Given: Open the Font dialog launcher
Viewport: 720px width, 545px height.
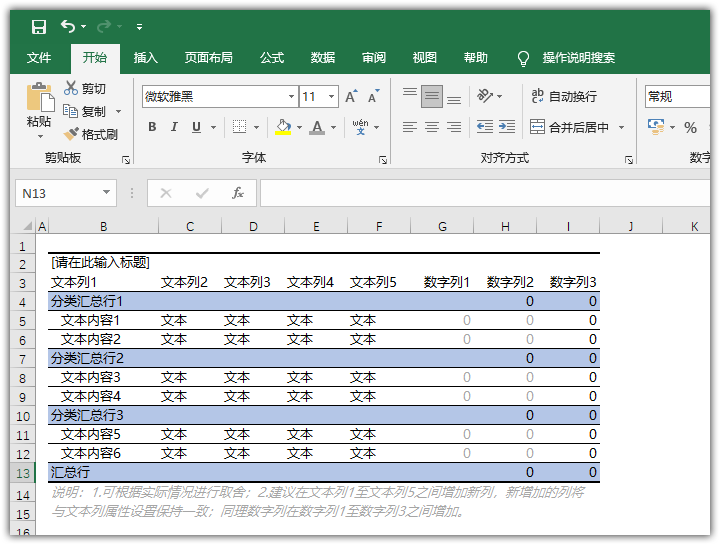Looking at the screenshot, I should point(382,160).
